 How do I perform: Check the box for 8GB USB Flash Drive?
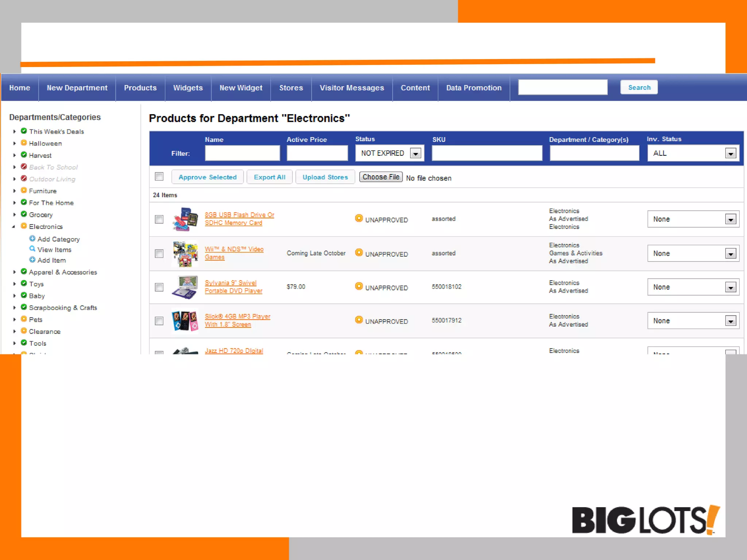159,219
